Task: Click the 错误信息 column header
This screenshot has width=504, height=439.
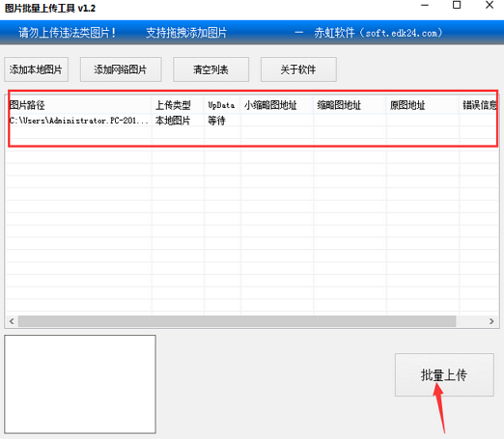Action: pyautogui.click(x=479, y=105)
